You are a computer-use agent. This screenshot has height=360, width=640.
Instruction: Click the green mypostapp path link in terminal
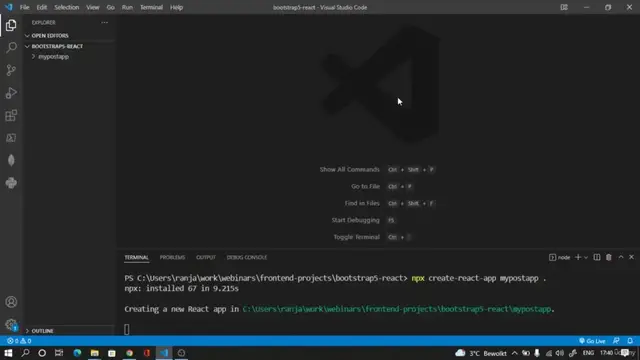click(x=397, y=309)
